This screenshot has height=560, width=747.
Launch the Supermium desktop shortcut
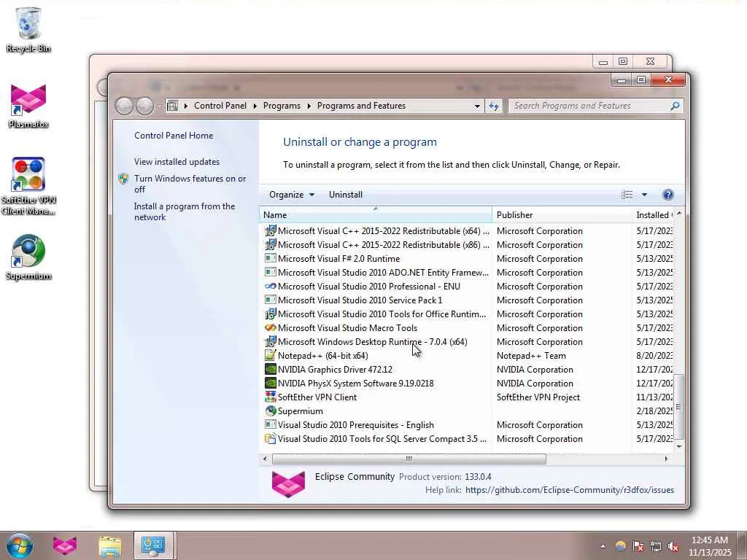point(28,257)
